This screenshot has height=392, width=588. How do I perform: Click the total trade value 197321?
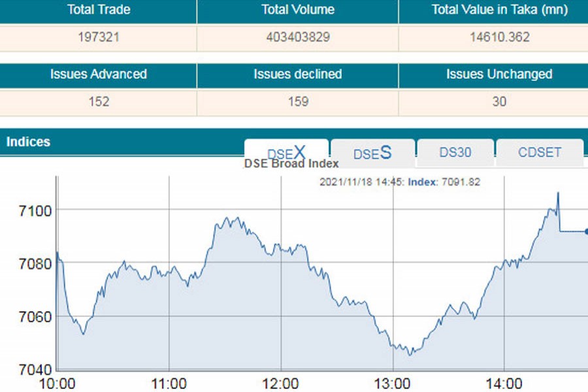(x=99, y=37)
